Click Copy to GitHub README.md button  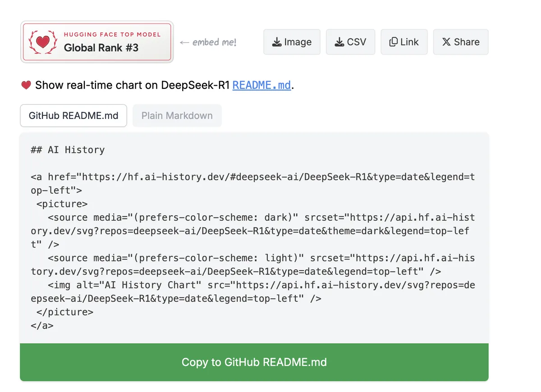(254, 362)
